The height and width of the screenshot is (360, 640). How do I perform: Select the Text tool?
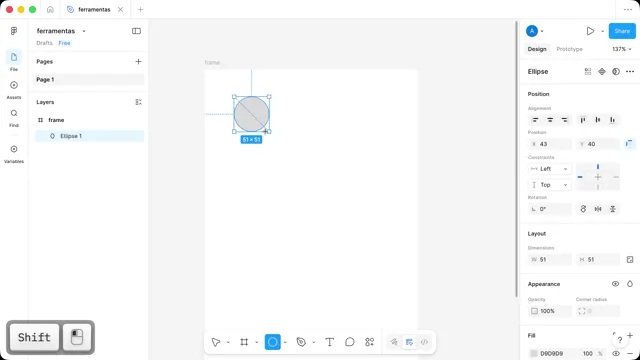coord(329,342)
